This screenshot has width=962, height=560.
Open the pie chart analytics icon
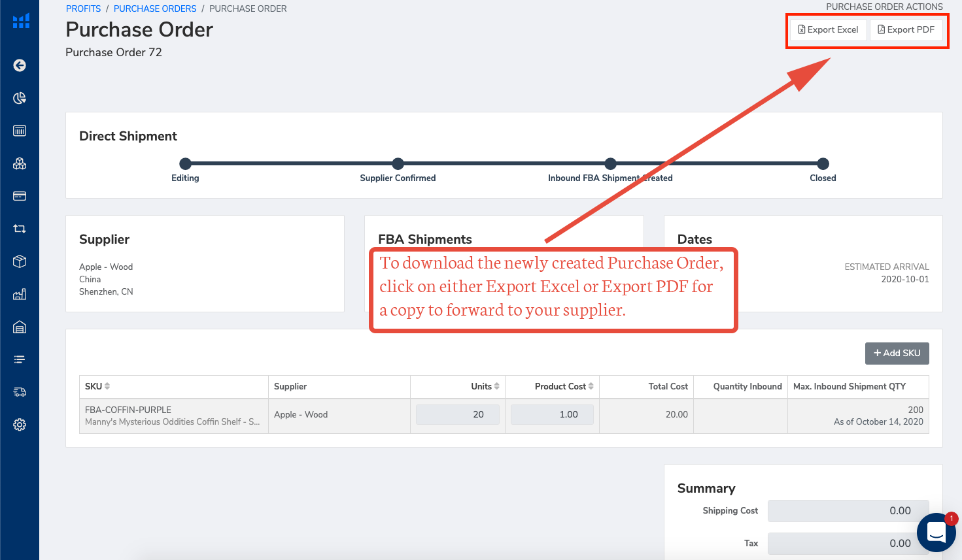coord(20,98)
